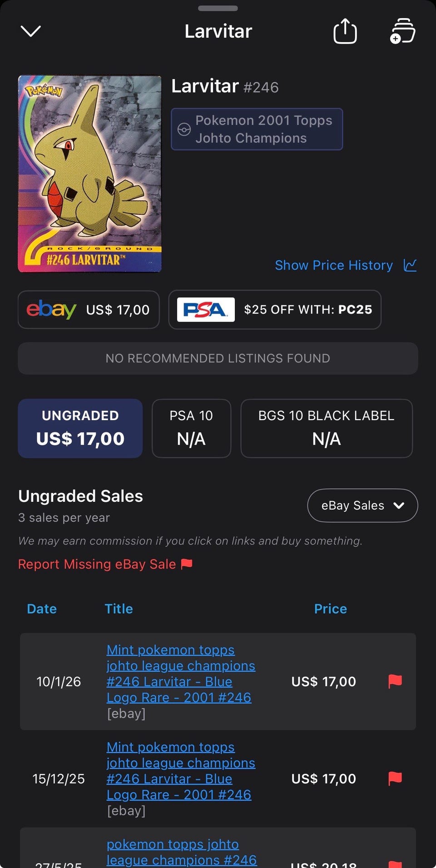Select the Ungraded price tab
The height and width of the screenshot is (868, 436).
click(80, 428)
